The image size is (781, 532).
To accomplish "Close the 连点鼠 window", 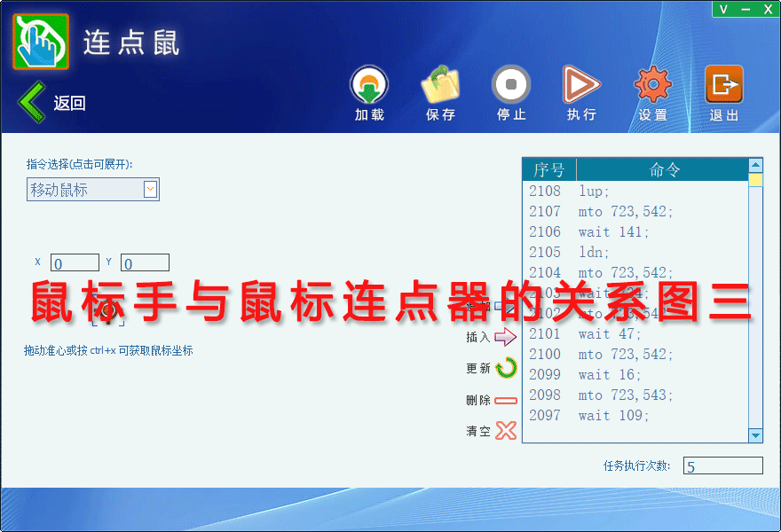I will (x=768, y=10).
